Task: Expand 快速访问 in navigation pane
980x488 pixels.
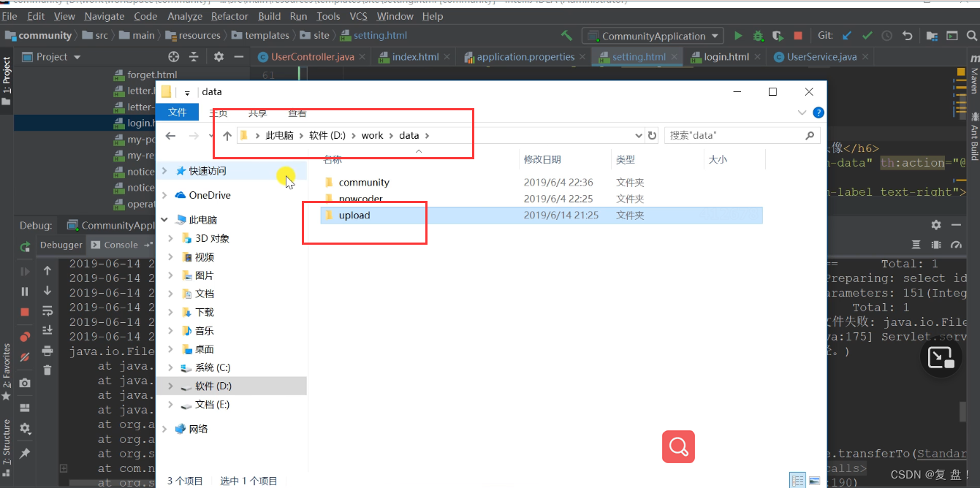Action: (x=164, y=171)
